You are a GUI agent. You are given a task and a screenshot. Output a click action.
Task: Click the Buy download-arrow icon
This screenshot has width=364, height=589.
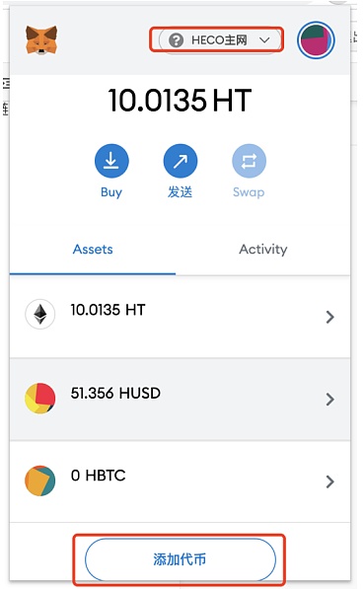(111, 161)
